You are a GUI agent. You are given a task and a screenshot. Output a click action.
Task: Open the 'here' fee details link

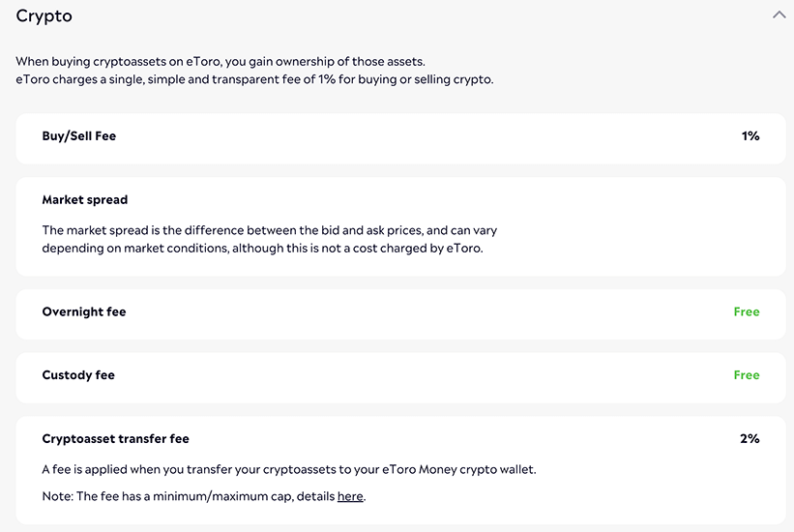coord(350,496)
